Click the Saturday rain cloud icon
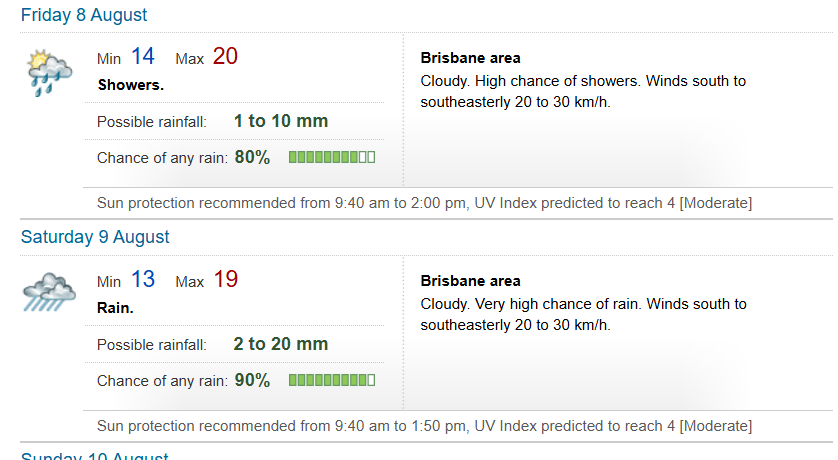This screenshot has height=460, width=838. pyautogui.click(x=49, y=292)
